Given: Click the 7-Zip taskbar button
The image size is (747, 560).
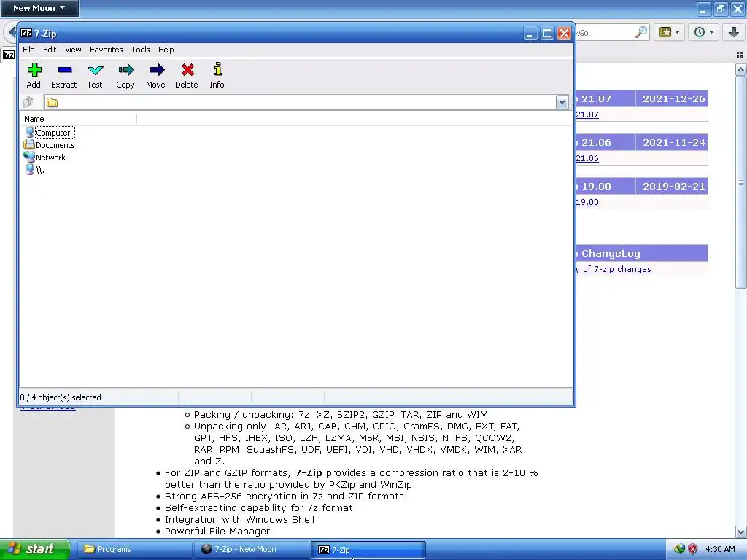Looking at the screenshot, I should tap(368, 549).
